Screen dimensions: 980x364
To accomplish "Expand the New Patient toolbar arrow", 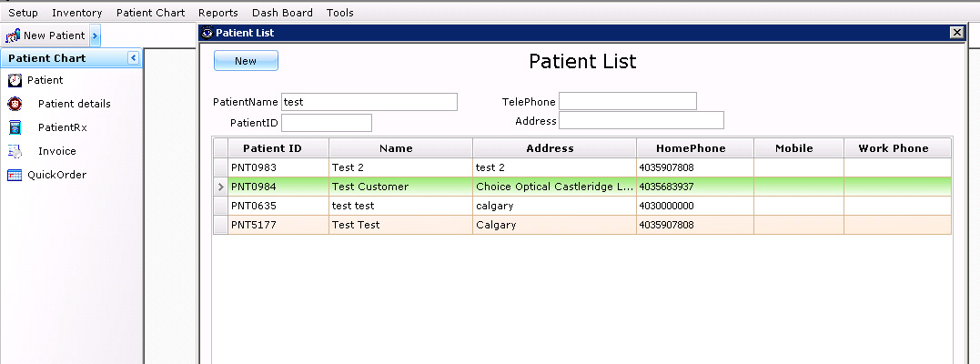I will coord(95,35).
